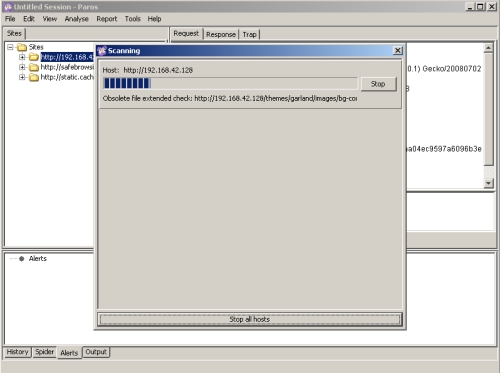500x373 pixels.
Task: Select the http://safebrowsi tree item
Action: (67, 67)
